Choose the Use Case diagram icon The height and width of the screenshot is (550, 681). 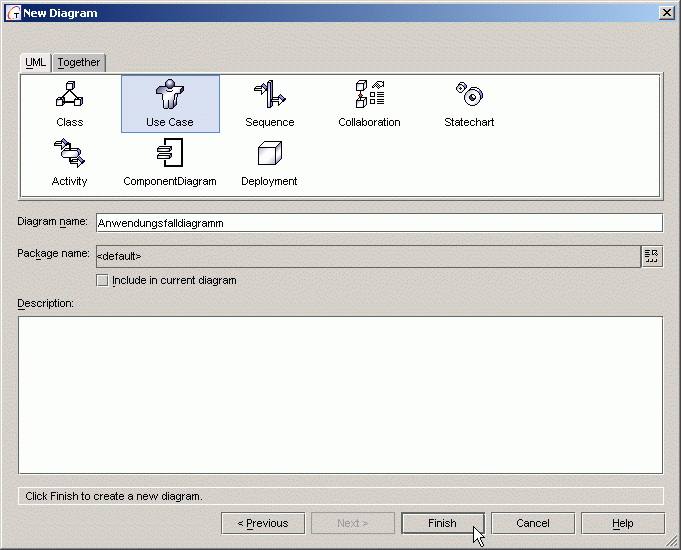pos(169,96)
